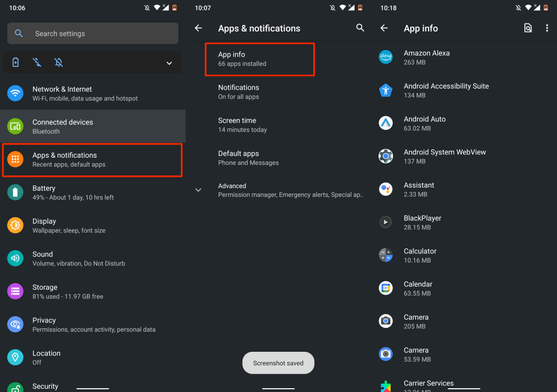The image size is (557, 392).
Task: Tap the back arrow on Apps & notifications
Action: pyautogui.click(x=198, y=28)
